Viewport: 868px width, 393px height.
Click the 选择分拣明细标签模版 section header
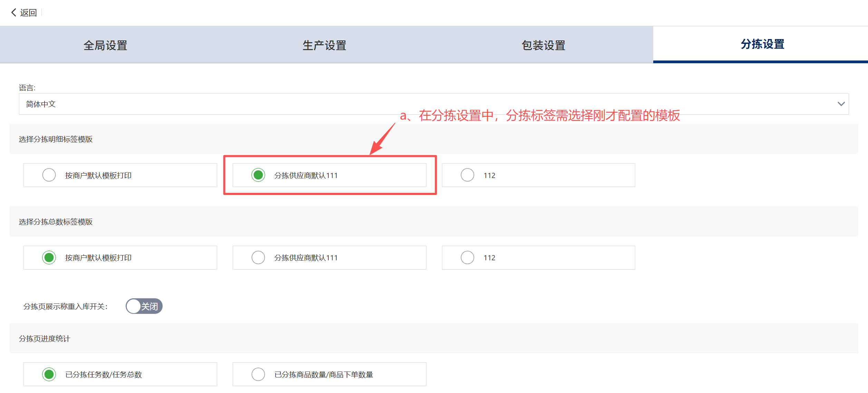[56, 139]
